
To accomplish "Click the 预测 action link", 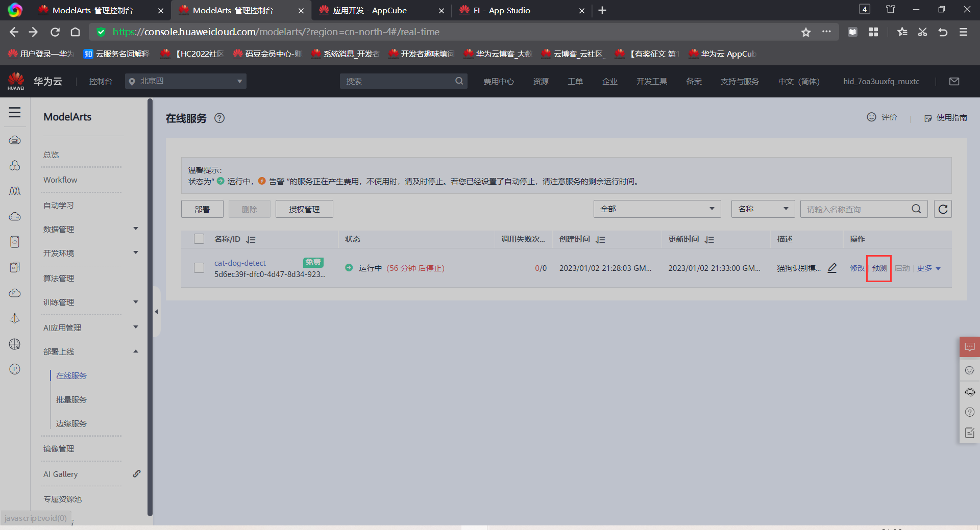I will [879, 268].
